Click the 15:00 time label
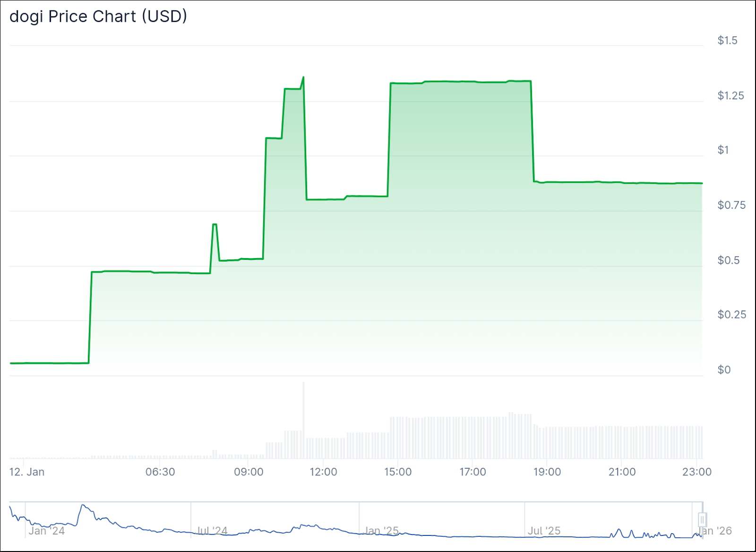756x552 pixels. point(398,472)
